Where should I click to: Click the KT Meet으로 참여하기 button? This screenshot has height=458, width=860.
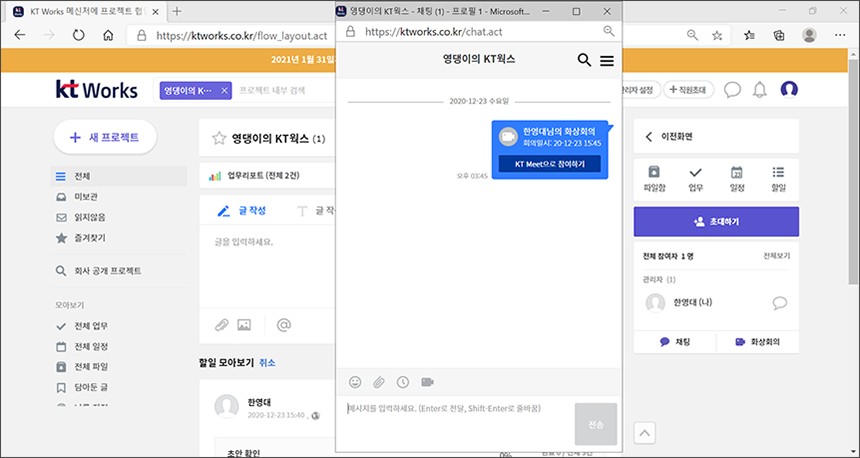coord(550,164)
